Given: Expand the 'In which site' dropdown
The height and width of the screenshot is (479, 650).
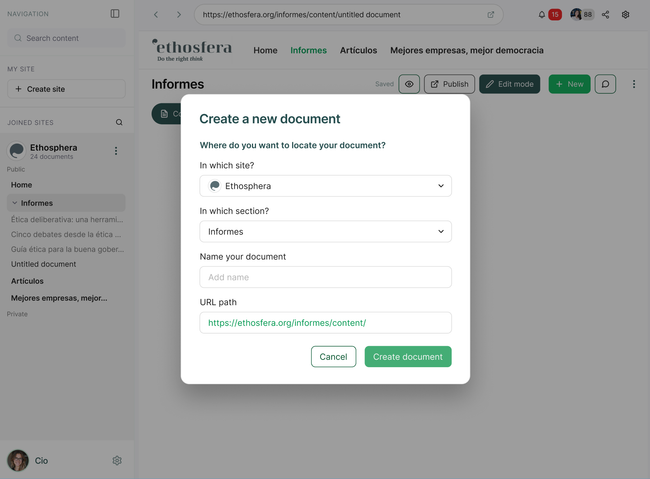Looking at the screenshot, I should click(325, 186).
